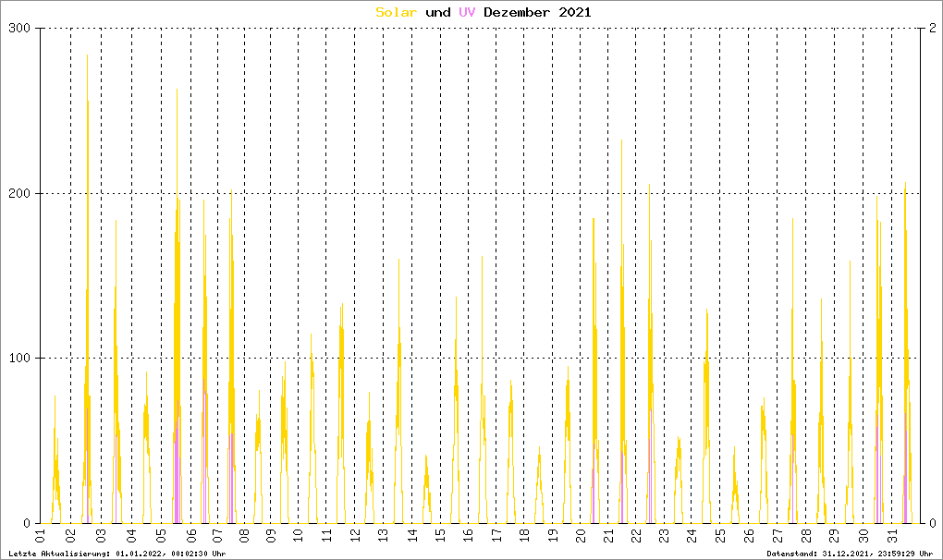Click the tall grey spike on day 05
943x560 pixels.
177,92
